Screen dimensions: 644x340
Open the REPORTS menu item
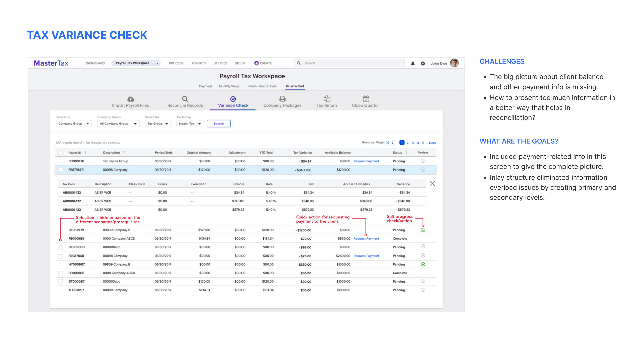[198, 63]
